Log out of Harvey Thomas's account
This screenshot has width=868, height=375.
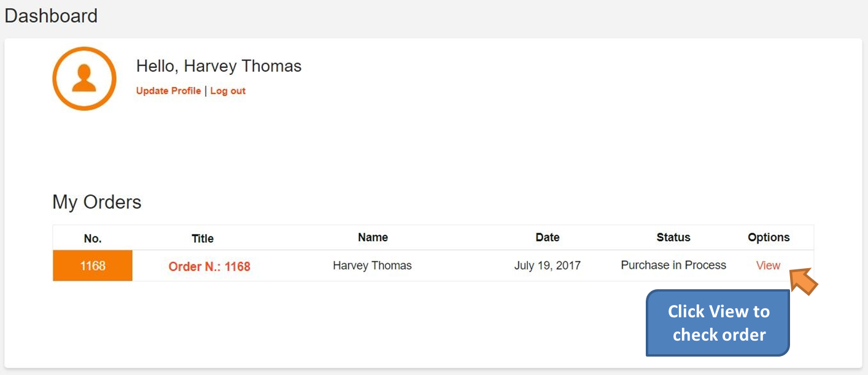pyautogui.click(x=227, y=90)
